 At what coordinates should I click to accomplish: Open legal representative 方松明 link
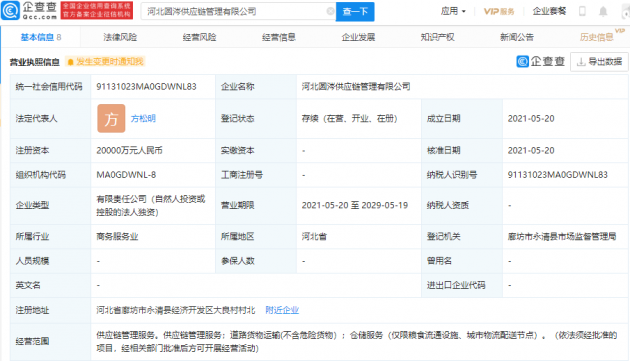[143, 119]
